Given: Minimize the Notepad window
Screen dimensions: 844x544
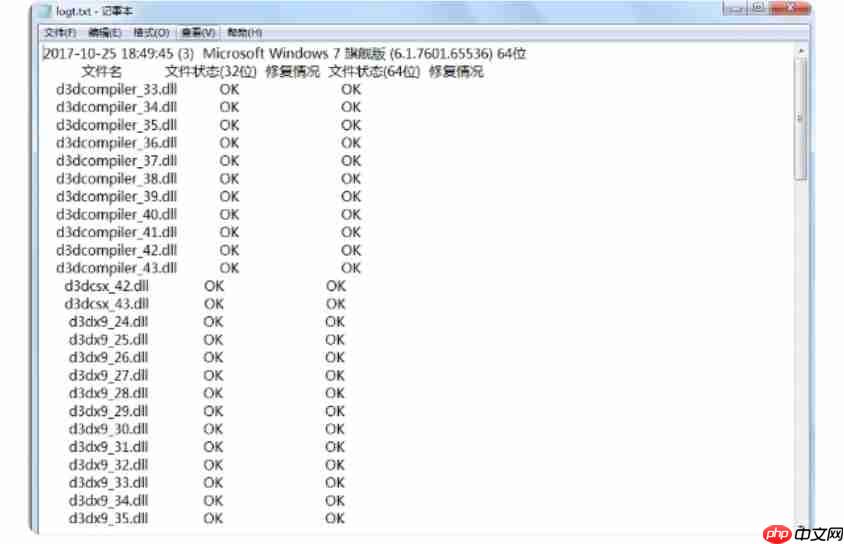Looking at the screenshot, I should click(735, 8).
